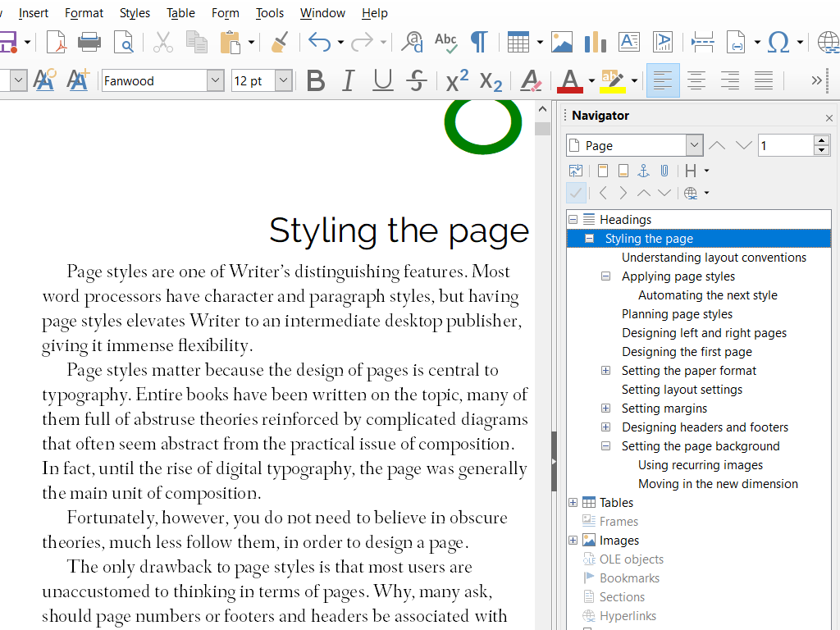Collapse the Applying page styles heading
Image resolution: width=840 pixels, height=630 pixels.
click(605, 276)
